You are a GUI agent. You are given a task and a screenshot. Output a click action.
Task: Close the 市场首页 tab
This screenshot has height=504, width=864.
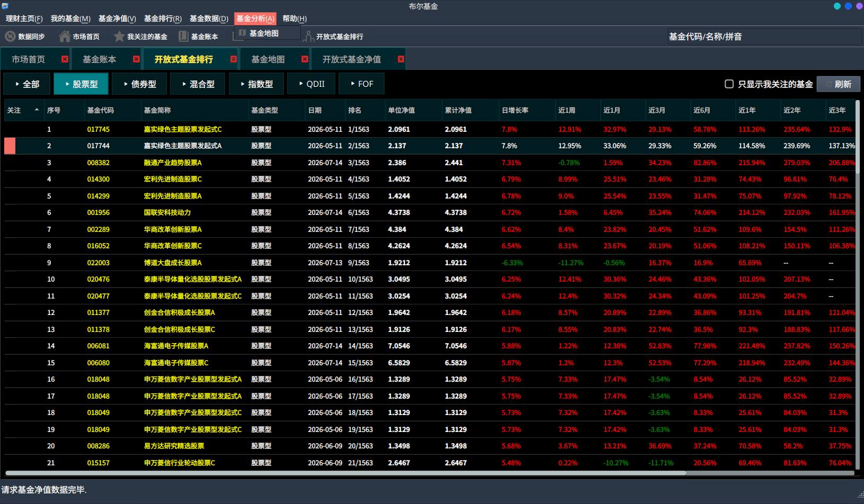[x=65, y=59]
